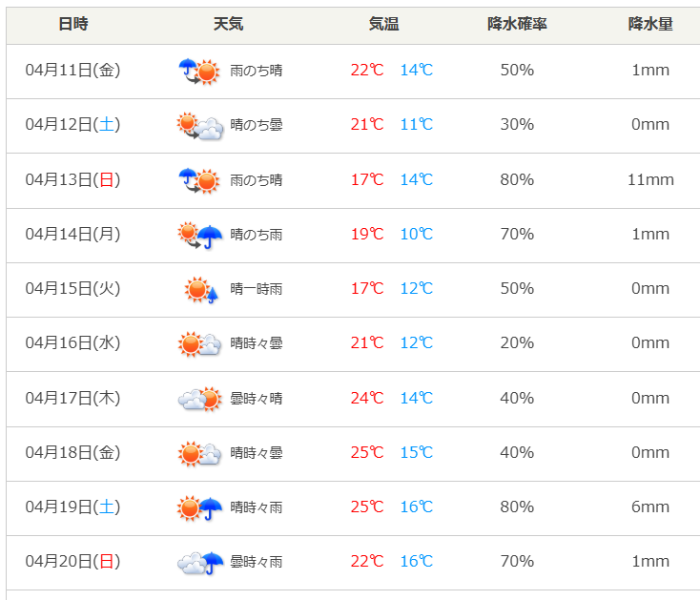Click the cloud and umbrella icon for 04月20日

click(198, 563)
